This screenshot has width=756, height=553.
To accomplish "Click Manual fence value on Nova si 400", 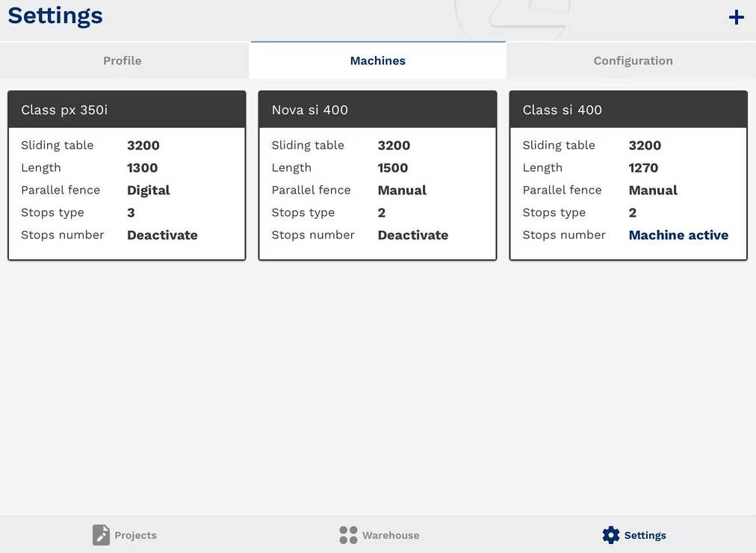I will pyautogui.click(x=402, y=191).
